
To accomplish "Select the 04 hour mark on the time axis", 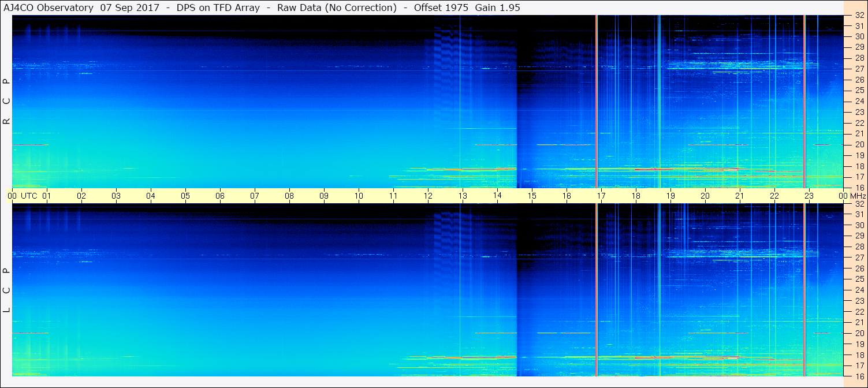I will [151, 196].
